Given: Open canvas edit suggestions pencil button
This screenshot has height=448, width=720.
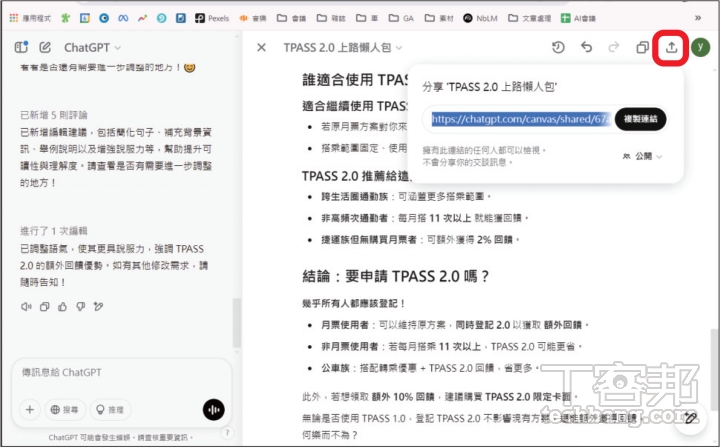Looking at the screenshot, I should 690,418.
